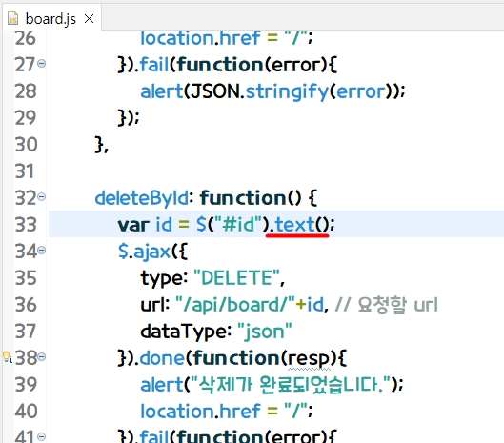Click the "json" dataType value
This screenshot has width=504, height=443.
[264, 332]
